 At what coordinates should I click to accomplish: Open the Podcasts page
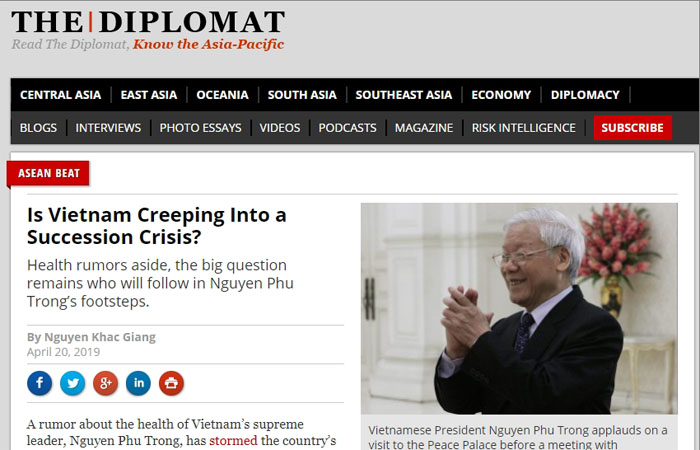[347, 128]
